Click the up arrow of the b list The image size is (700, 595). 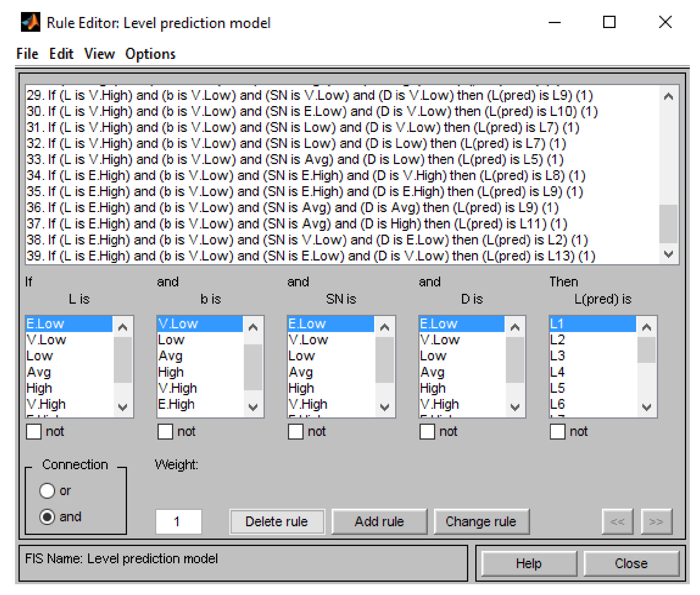point(253,327)
